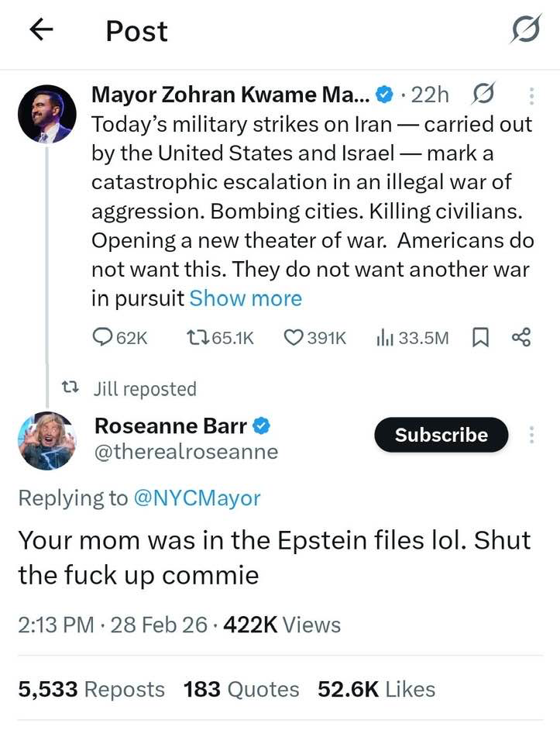Open Grok icon in the Post header

tap(526, 31)
